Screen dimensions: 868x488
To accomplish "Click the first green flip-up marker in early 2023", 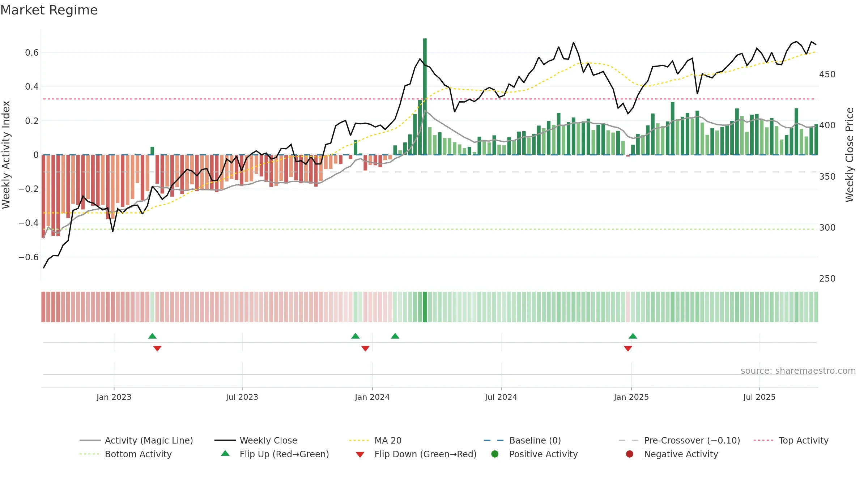I will coord(152,336).
